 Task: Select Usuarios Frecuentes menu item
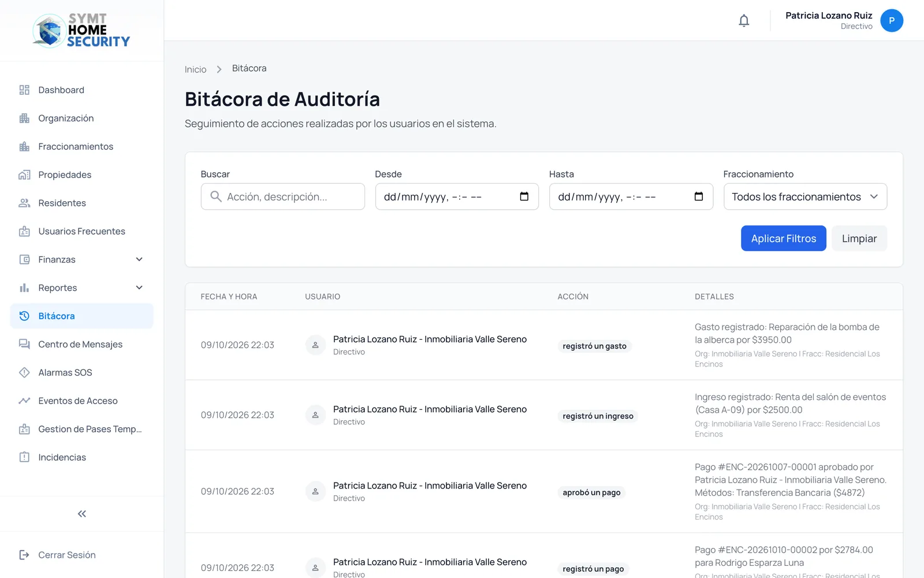82,231
